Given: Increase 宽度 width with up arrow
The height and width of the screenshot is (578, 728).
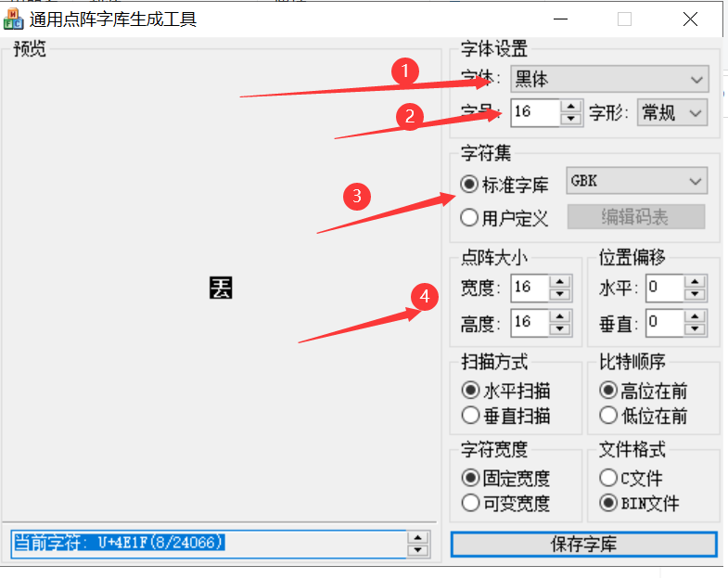Looking at the screenshot, I should pos(560,282).
